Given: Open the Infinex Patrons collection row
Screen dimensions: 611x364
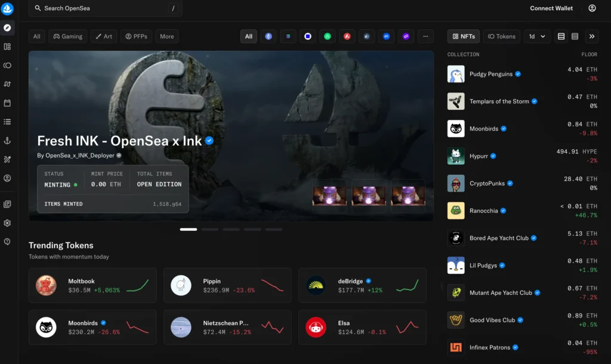Looking at the screenshot, I should 522,347.
